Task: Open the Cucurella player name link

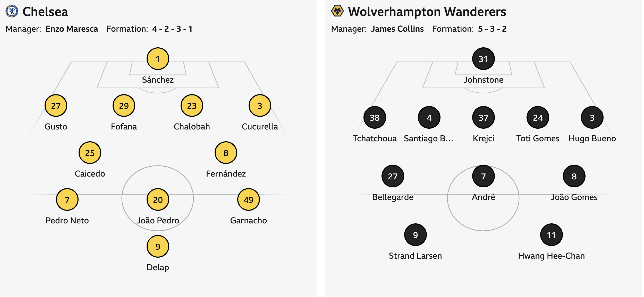Action: tap(260, 127)
